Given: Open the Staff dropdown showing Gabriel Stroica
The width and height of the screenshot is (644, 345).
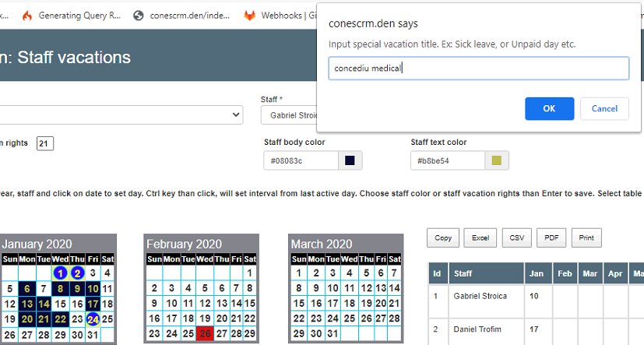Looking at the screenshot, I should coord(289,115).
